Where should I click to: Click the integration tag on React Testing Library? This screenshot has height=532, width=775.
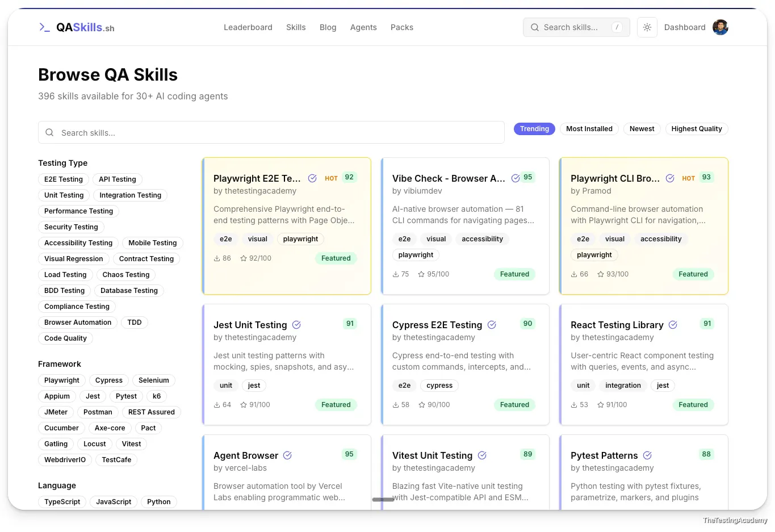pyautogui.click(x=623, y=386)
